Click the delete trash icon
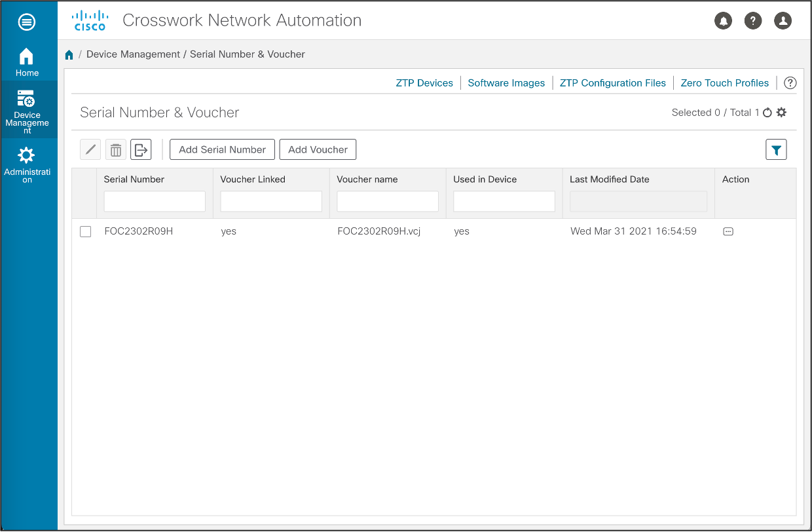Screen dimensions: 812x532 [115, 149]
